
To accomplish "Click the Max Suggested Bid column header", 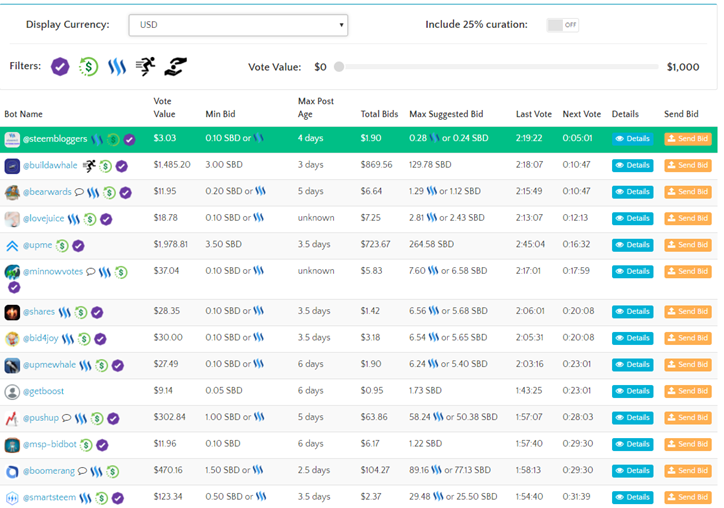I will (x=446, y=114).
